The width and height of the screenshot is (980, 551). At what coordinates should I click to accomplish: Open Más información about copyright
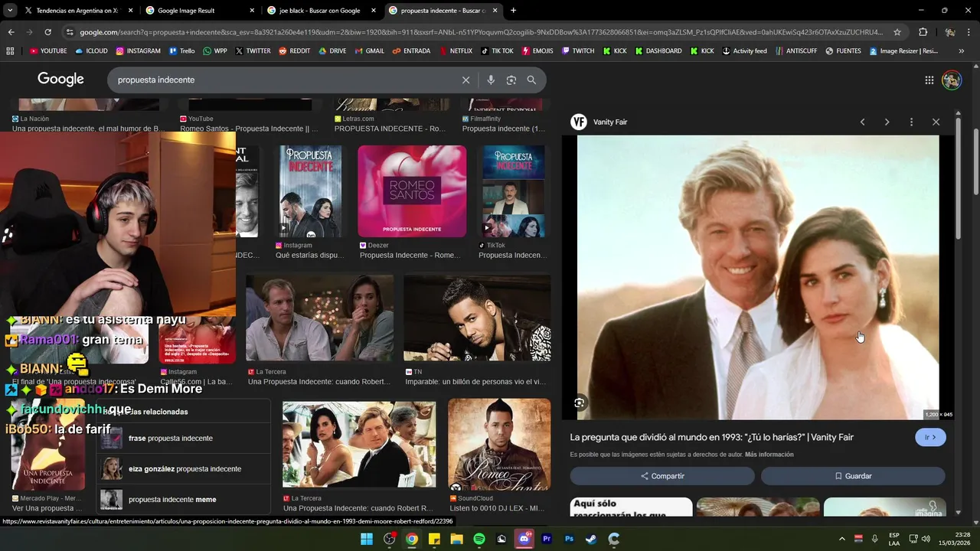[769, 455]
